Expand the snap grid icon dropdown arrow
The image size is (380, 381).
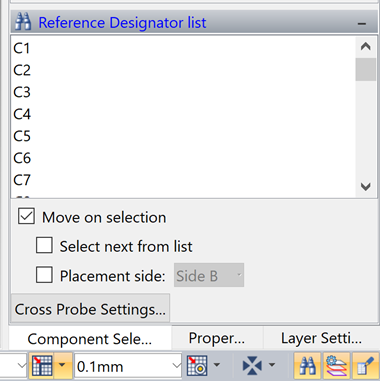click(63, 366)
